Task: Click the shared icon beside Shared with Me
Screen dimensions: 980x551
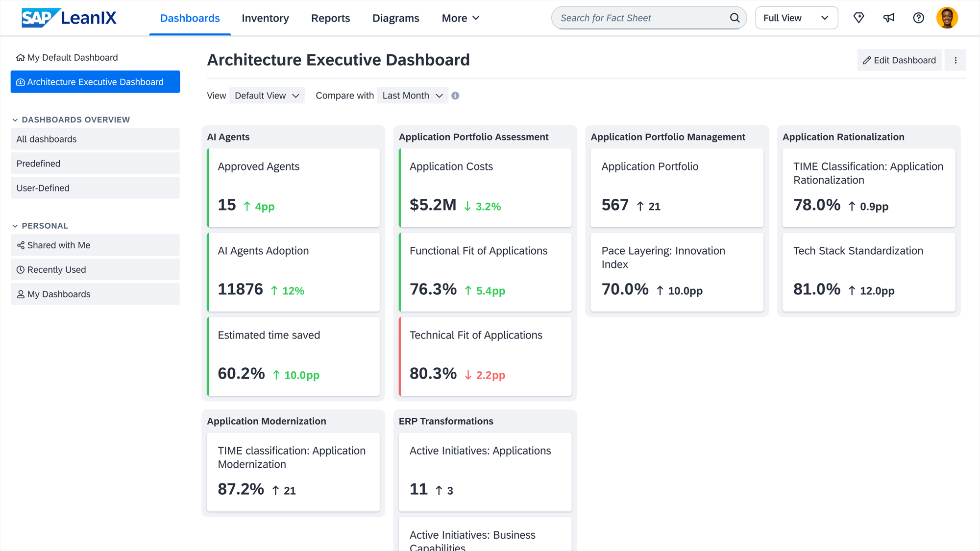Action: 20,245
